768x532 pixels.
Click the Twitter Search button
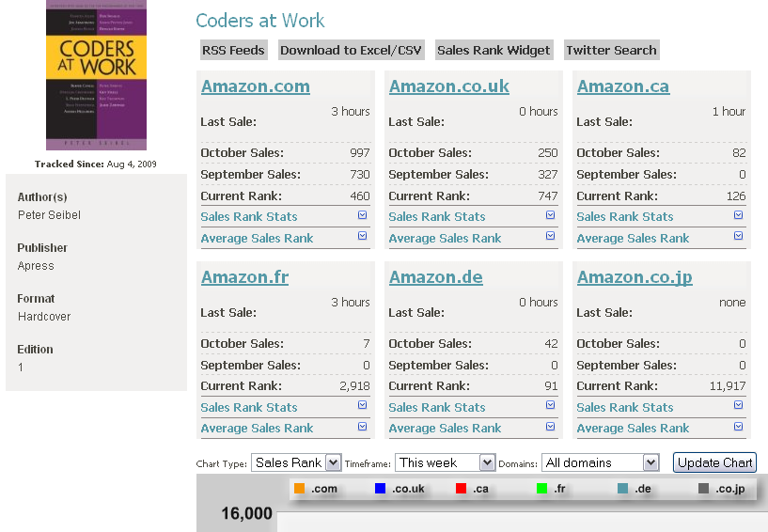(x=611, y=50)
